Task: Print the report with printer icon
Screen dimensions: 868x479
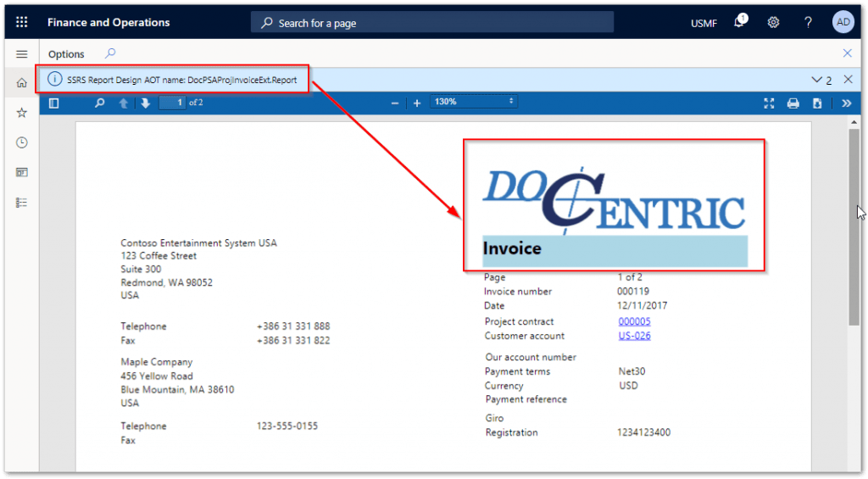Action: click(793, 103)
